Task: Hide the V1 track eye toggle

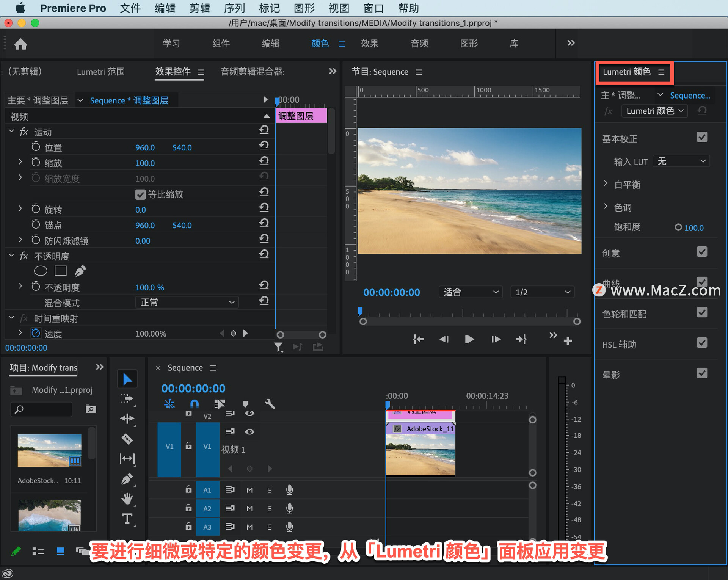Action: 249,431
